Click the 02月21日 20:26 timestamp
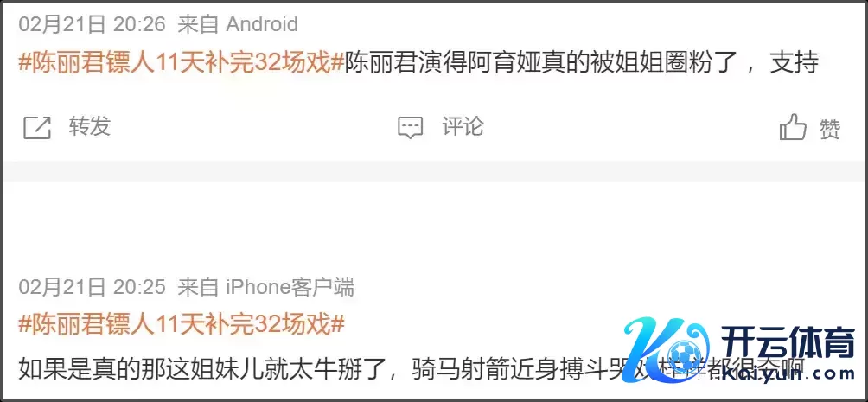The height and width of the screenshot is (402, 868). [93, 24]
